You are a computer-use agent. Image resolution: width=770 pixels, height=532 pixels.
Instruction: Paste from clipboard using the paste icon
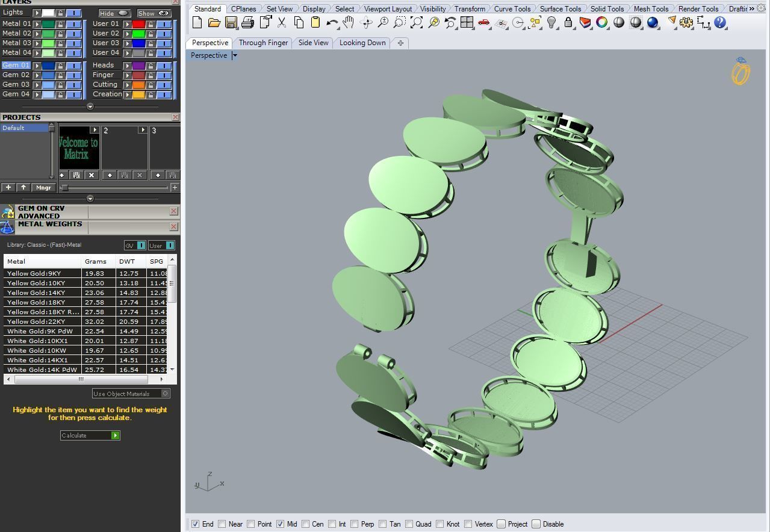point(315,23)
